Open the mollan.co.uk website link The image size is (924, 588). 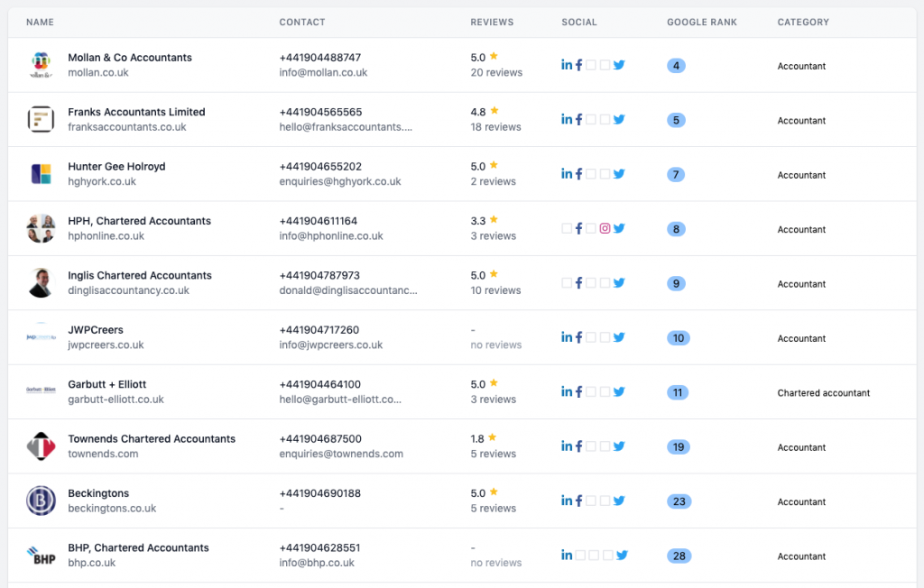click(x=99, y=72)
